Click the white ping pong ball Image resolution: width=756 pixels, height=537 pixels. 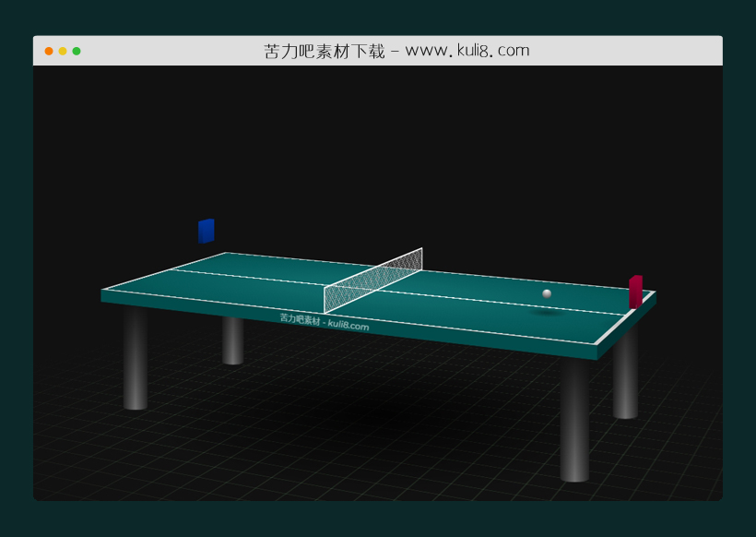pyautogui.click(x=547, y=292)
